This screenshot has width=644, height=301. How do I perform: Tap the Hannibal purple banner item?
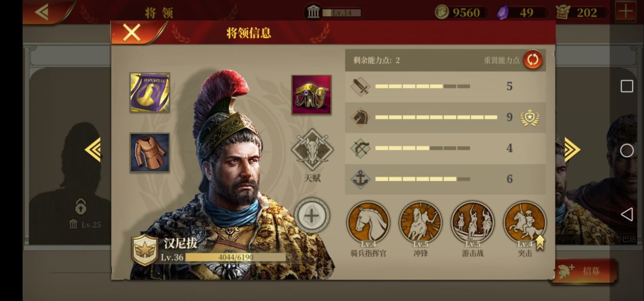tap(150, 93)
